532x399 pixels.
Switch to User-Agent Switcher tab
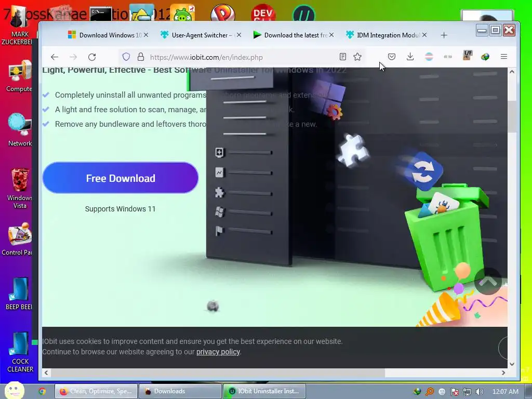pyautogui.click(x=200, y=35)
